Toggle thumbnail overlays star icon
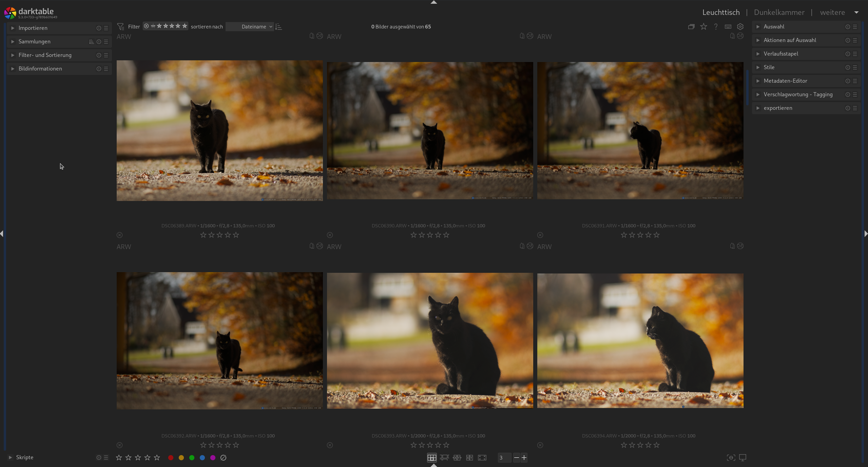 tap(703, 26)
